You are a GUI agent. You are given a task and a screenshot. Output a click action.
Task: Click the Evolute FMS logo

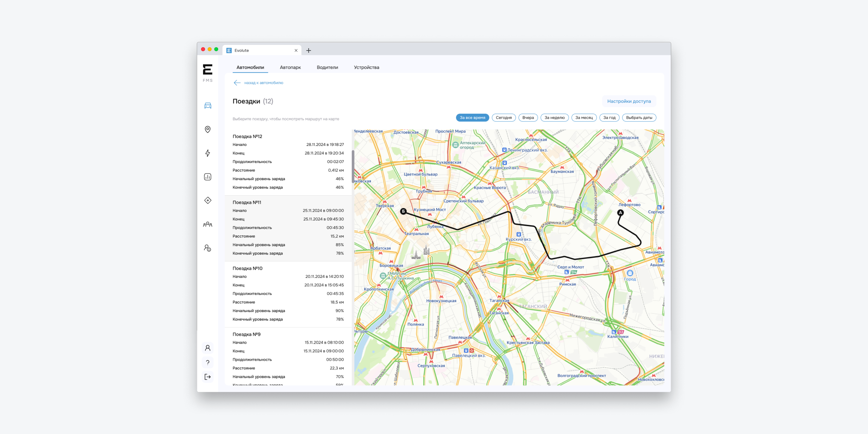coord(208,73)
